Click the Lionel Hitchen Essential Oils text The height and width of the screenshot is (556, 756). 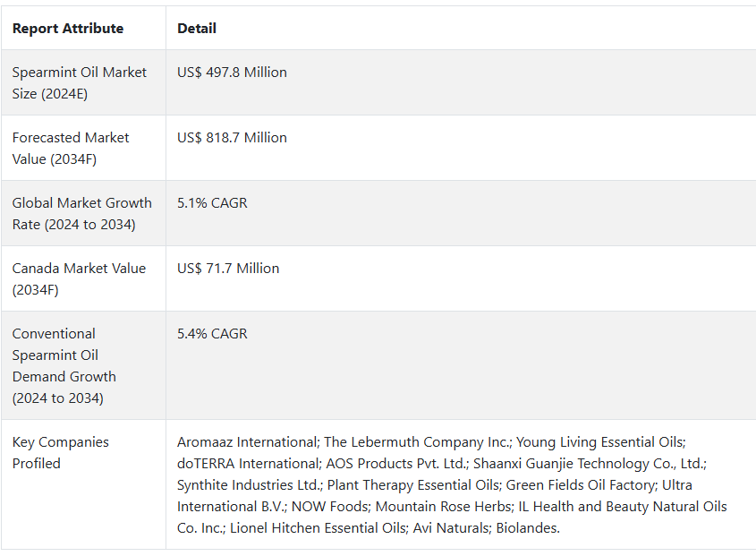click(319, 528)
